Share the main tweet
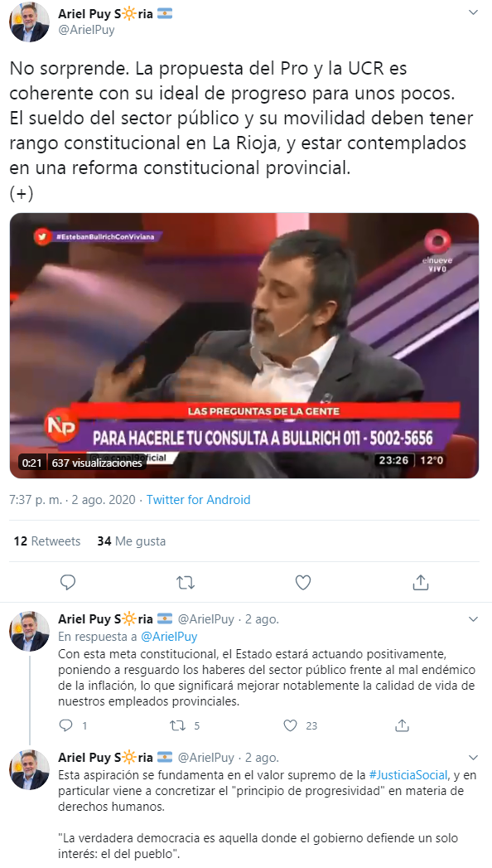 [421, 582]
